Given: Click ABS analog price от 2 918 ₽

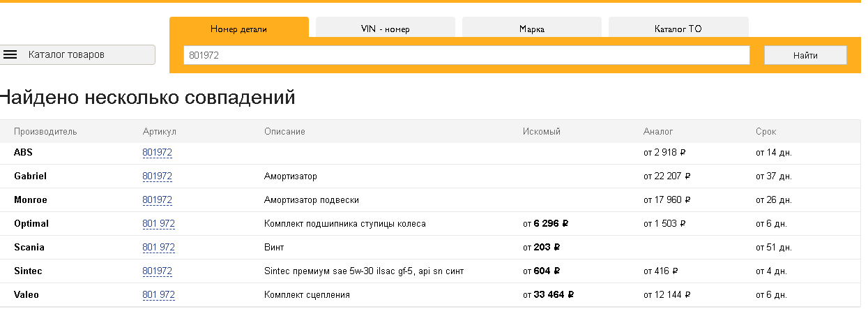Looking at the screenshot, I should 664,152.
